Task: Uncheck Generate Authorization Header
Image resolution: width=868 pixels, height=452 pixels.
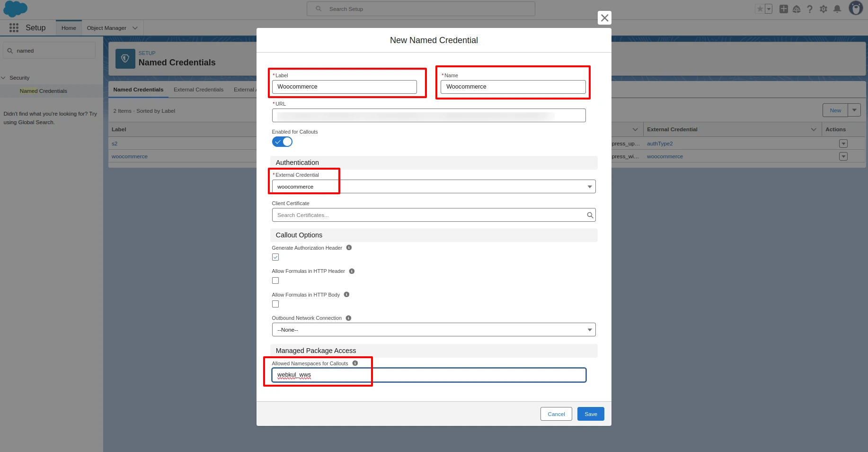Action: (x=275, y=257)
